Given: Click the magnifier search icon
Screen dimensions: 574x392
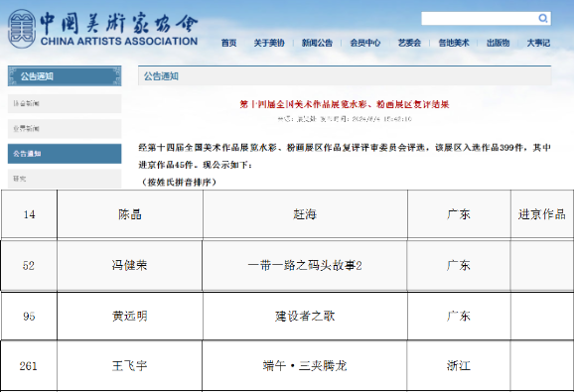Looking at the screenshot, I should pos(543,18).
